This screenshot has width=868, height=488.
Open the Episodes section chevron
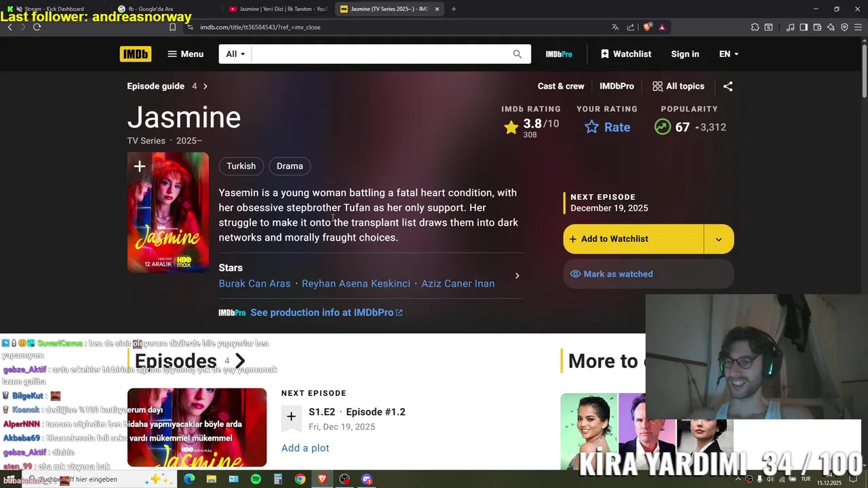[240, 361]
